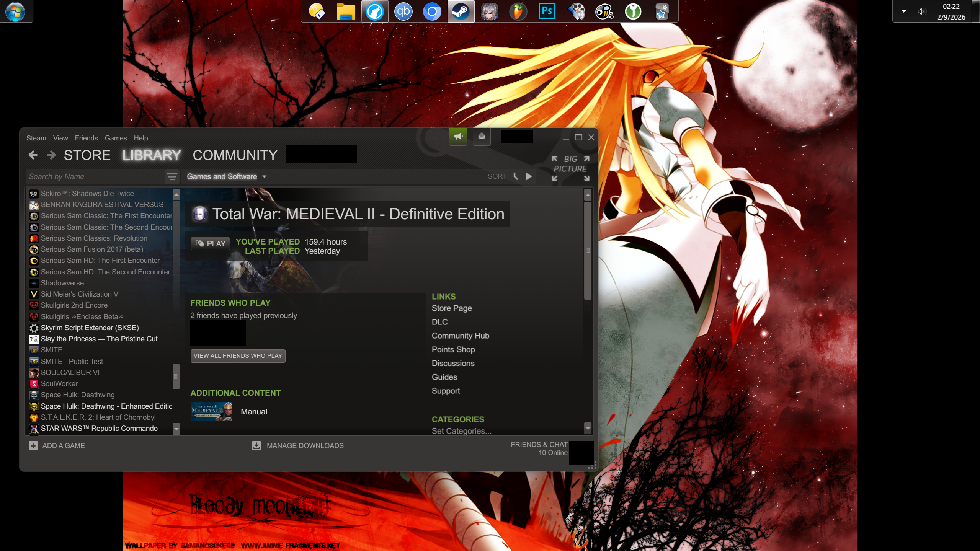Click the forward navigation arrow

coord(51,155)
